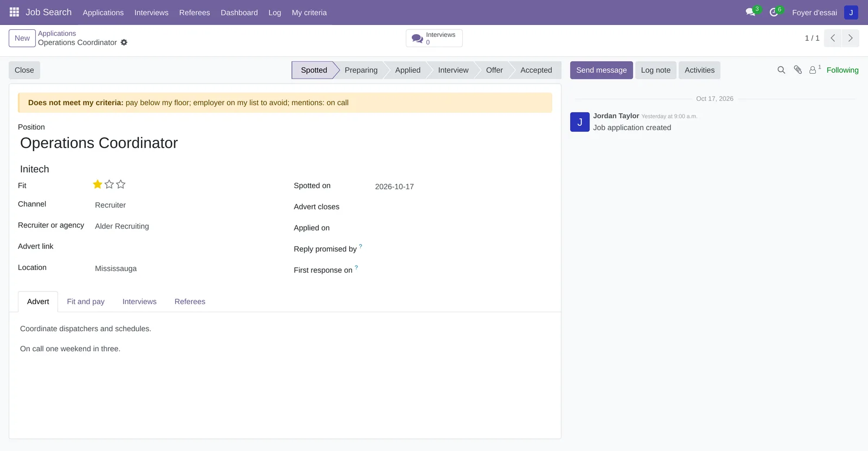Switch to the Interviews tab in form

pyautogui.click(x=139, y=301)
